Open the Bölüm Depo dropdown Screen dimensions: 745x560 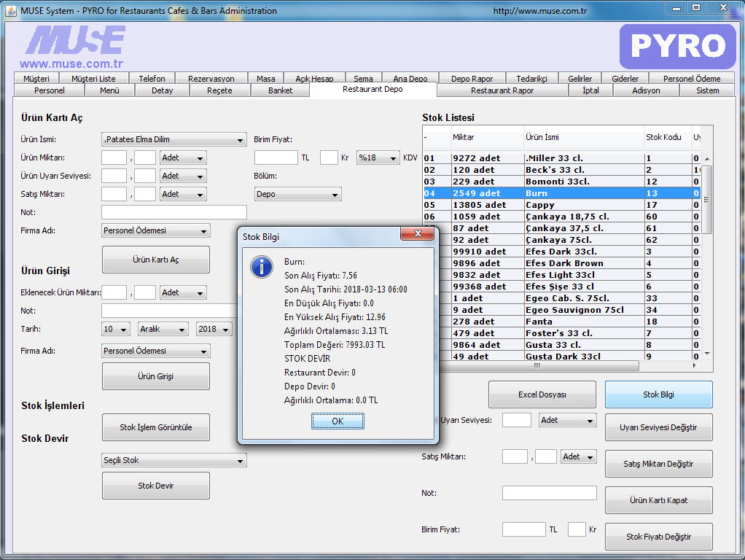[x=298, y=194]
